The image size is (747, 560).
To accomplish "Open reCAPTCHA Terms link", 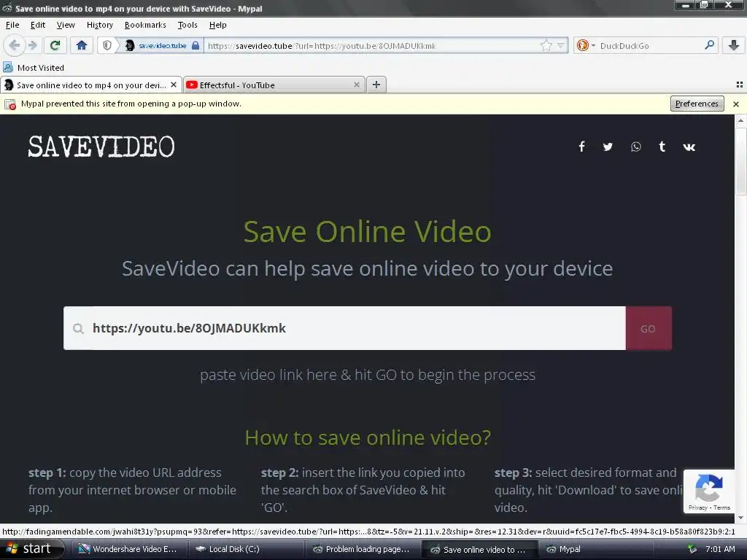I will coord(721,507).
